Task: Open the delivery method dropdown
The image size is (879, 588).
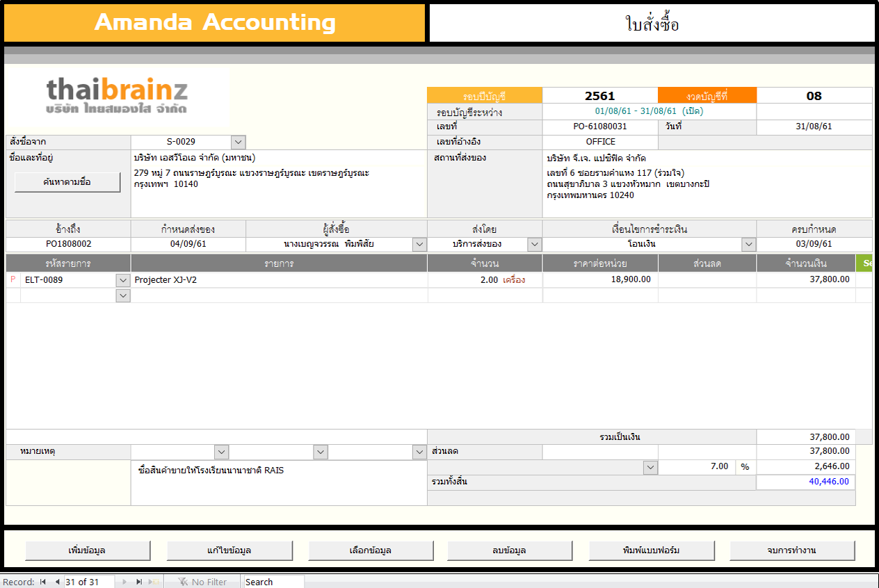Action: (x=534, y=244)
